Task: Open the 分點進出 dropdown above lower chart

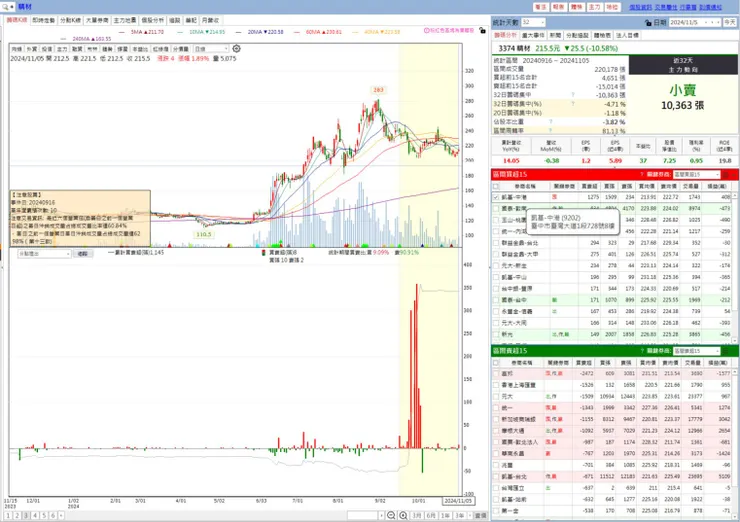Action: click(44, 254)
